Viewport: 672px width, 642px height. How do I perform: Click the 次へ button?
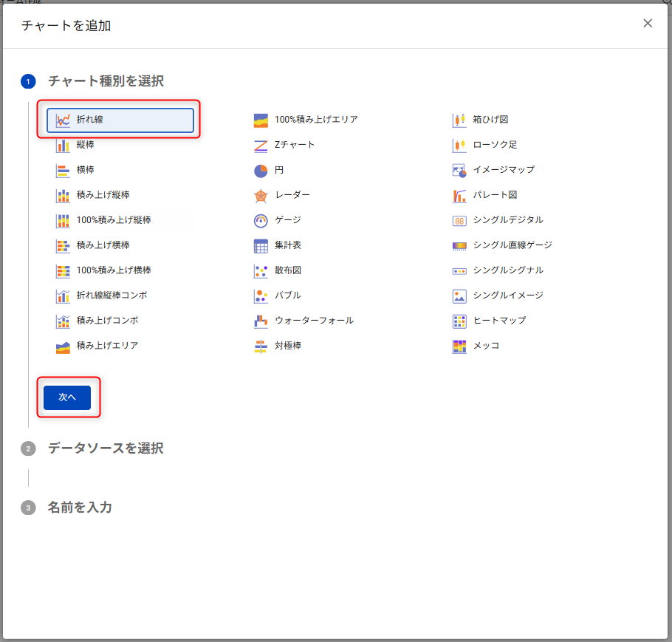click(x=67, y=397)
